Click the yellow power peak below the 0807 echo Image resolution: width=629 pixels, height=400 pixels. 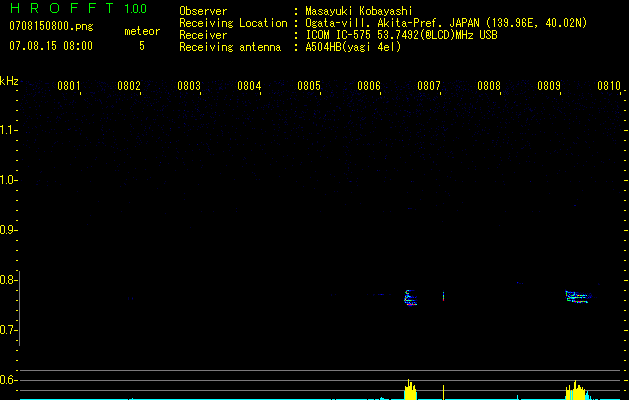410,390
